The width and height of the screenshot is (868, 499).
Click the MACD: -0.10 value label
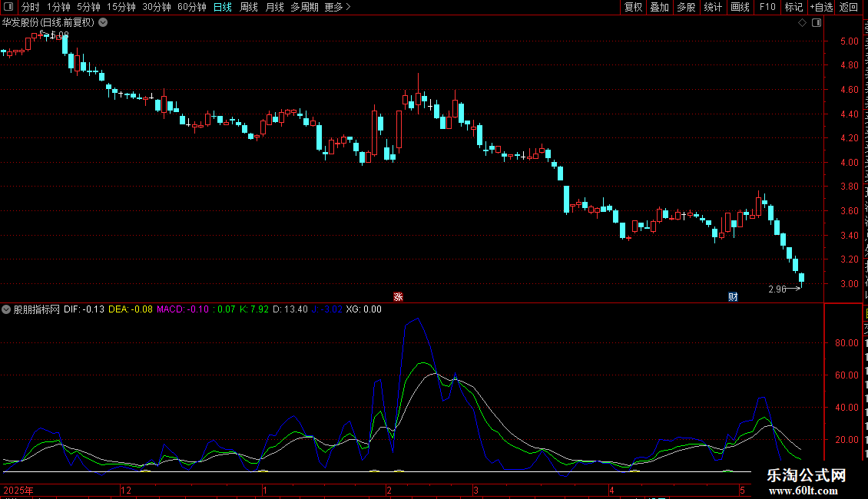coord(183,309)
